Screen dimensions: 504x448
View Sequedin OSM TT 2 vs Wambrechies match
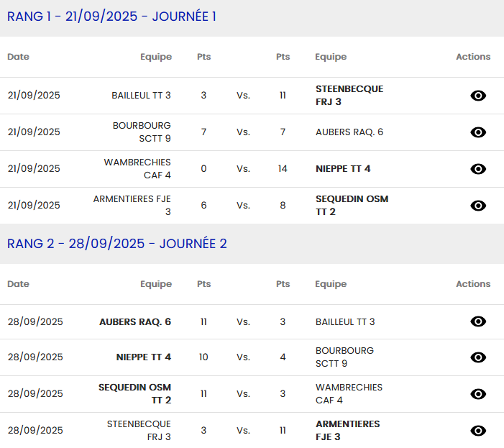coord(478,394)
